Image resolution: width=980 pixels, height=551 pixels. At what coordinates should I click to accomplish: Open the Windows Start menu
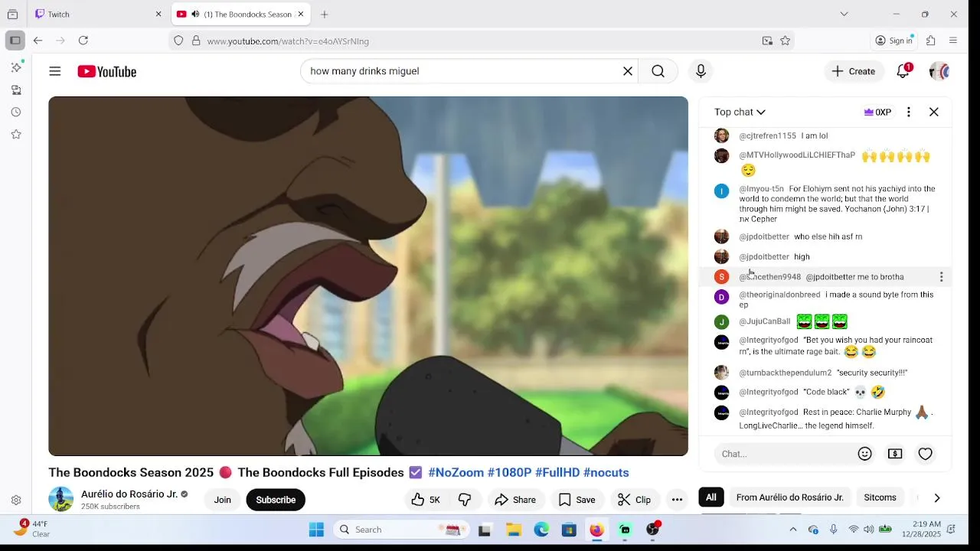316,530
